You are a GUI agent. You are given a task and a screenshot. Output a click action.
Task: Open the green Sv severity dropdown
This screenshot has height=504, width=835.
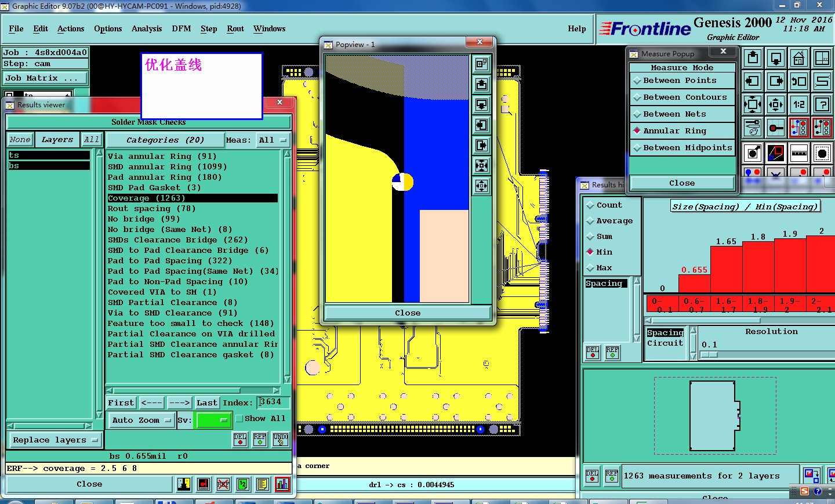(x=213, y=420)
